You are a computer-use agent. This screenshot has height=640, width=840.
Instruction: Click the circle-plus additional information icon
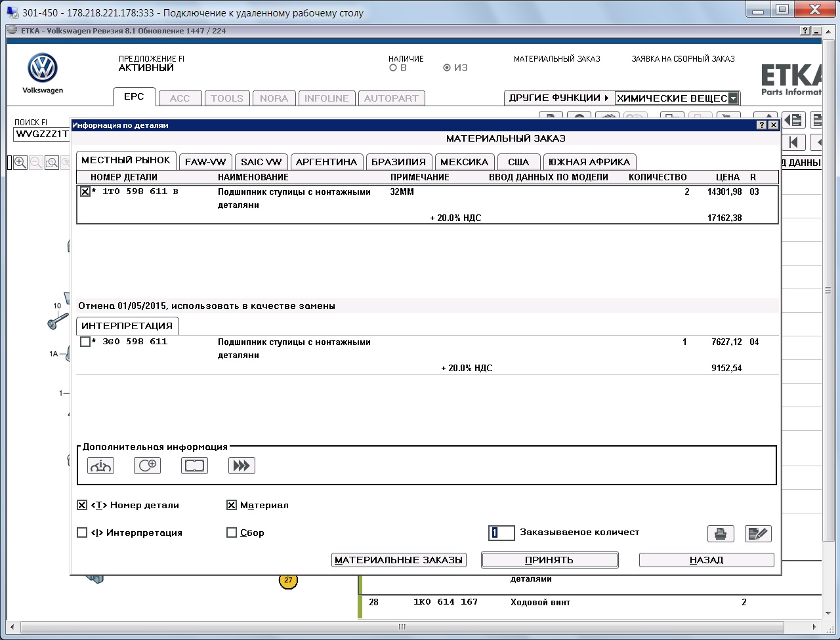147,466
